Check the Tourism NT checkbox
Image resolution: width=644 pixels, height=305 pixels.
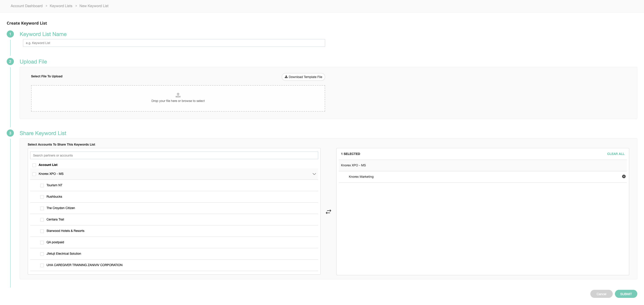tap(42, 186)
